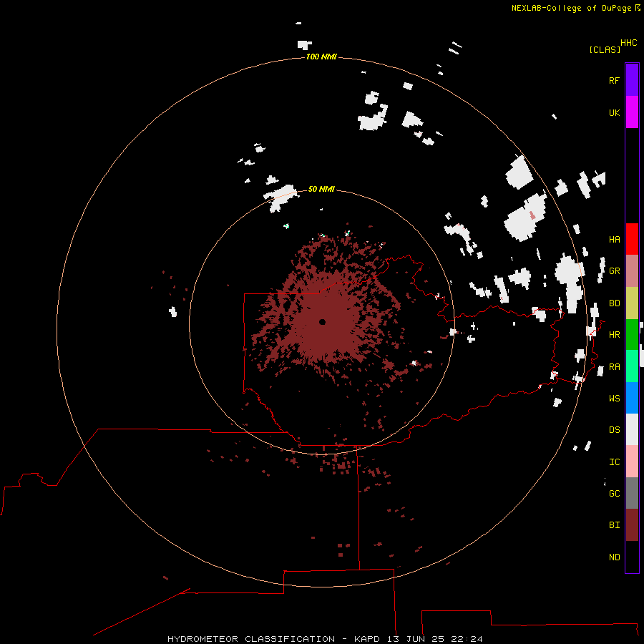Click the WS blue legend swatch
644x644 pixels.
point(632,398)
